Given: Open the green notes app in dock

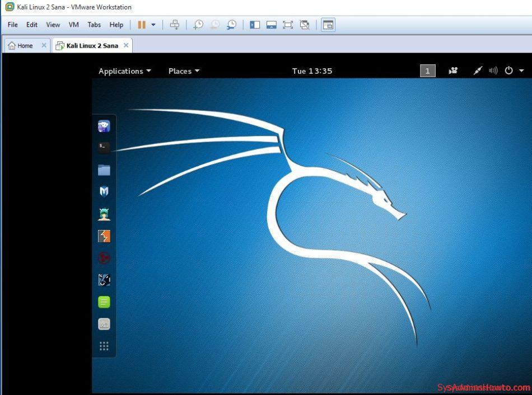Looking at the screenshot, I should [104, 302].
